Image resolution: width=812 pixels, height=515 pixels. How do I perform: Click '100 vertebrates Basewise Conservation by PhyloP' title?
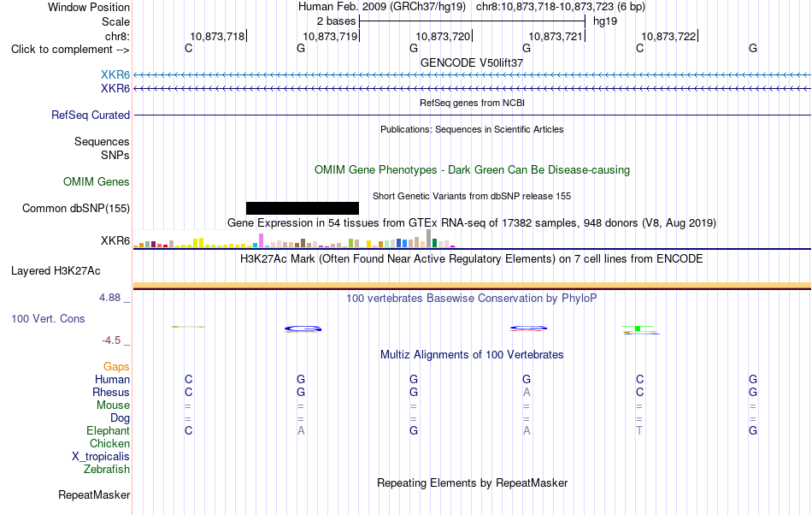[472, 298]
